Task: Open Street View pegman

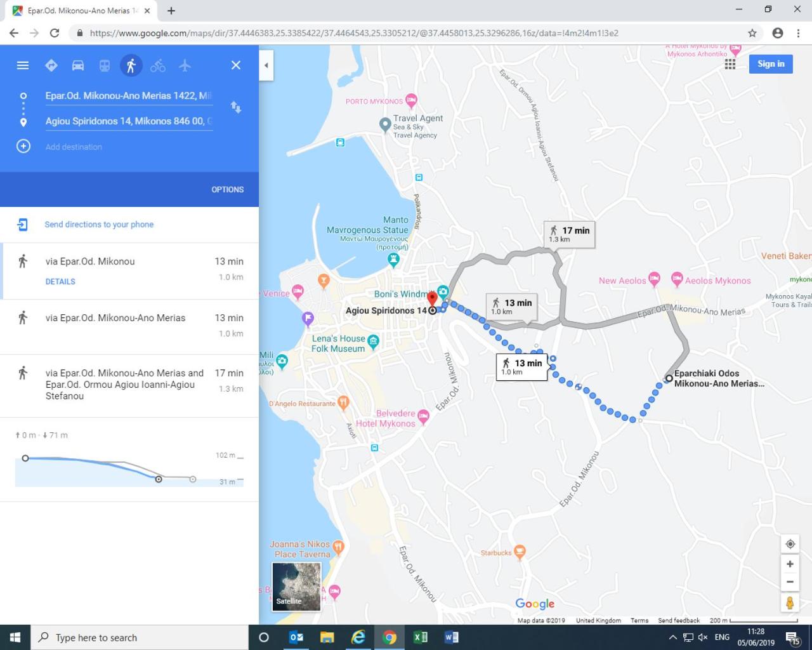Action: 790,602
